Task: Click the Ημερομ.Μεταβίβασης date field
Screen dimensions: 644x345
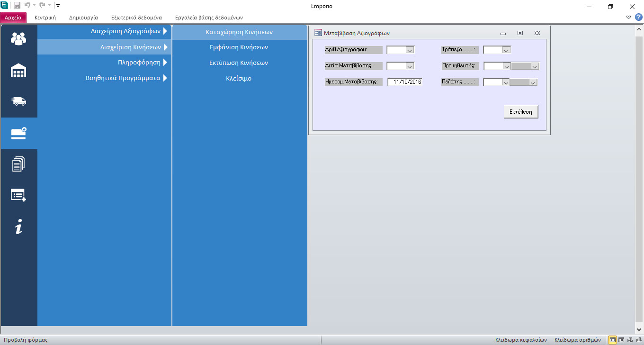Action: tap(405, 82)
